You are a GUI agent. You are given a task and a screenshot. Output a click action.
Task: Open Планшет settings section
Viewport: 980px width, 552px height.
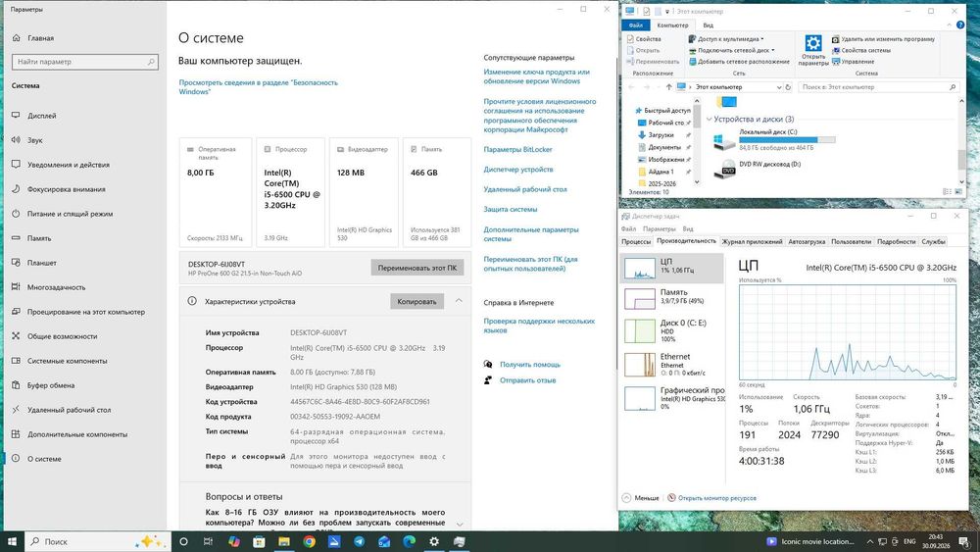click(42, 263)
